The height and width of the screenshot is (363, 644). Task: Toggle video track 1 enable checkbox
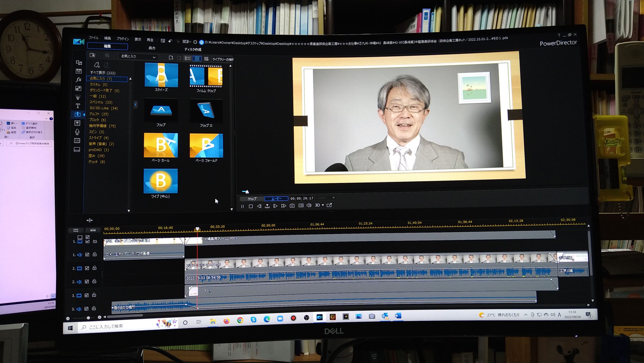pos(87,241)
